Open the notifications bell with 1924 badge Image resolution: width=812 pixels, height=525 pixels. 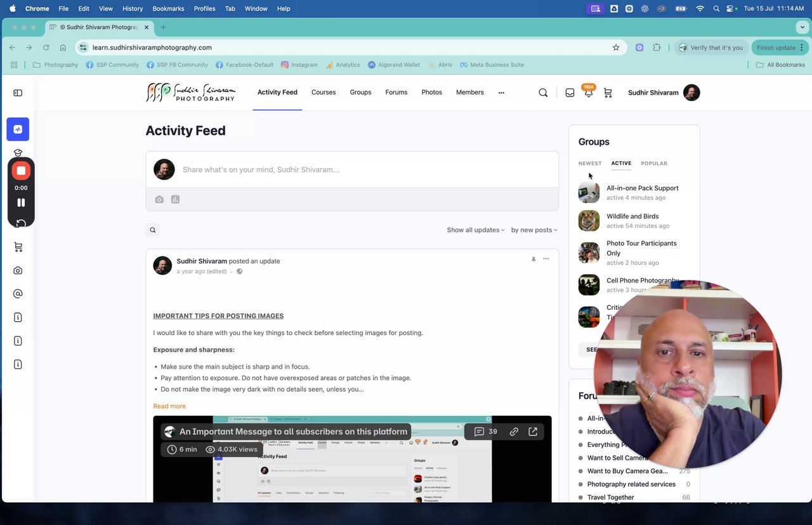[x=589, y=92]
